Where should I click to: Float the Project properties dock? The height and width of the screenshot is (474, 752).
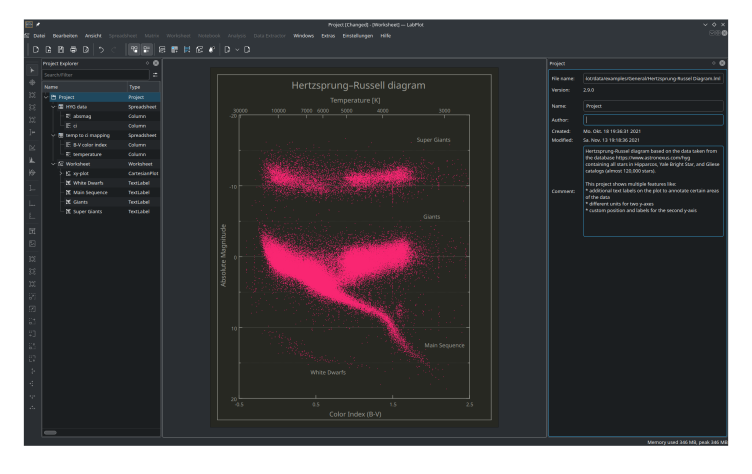coord(714,63)
